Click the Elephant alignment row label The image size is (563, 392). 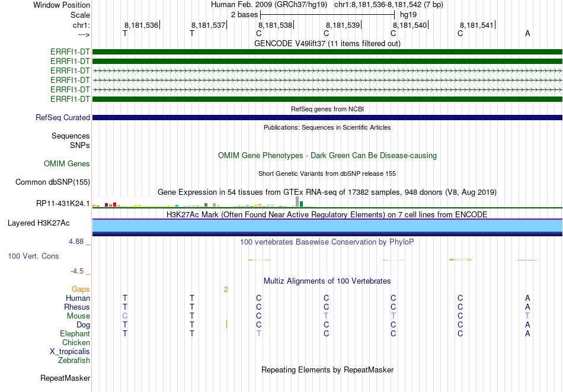click(75, 334)
